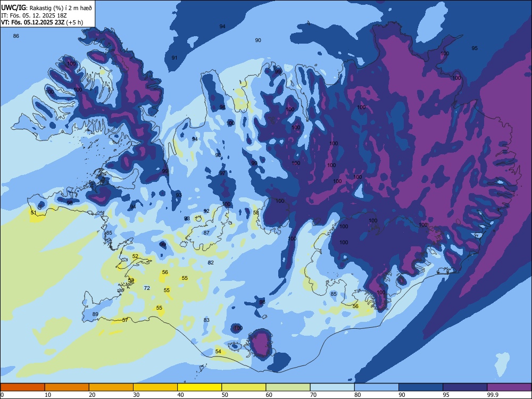Viewport: 532px width, 399px height.
Task: Click the '40' legend scale label
Action: pyautogui.click(x=180, y=395)
